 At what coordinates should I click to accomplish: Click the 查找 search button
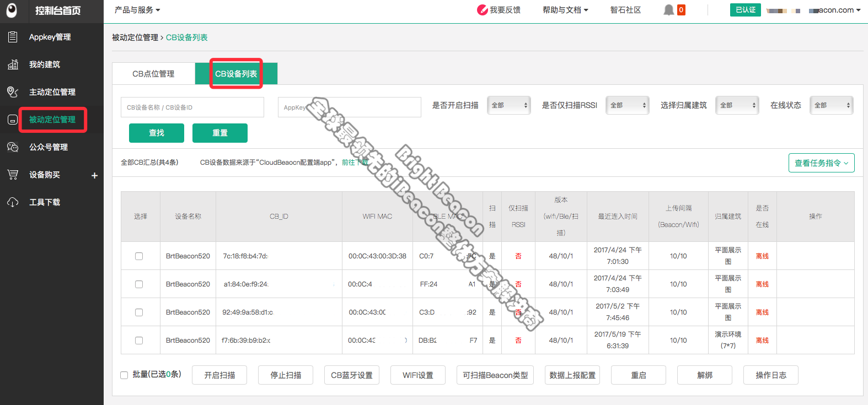(x=157, y=133)
